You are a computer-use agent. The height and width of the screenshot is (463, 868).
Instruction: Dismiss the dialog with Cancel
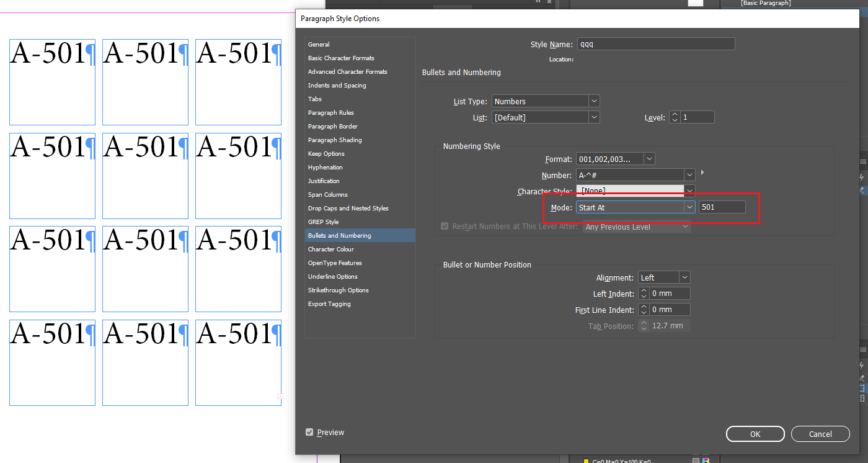coord(820,434)
